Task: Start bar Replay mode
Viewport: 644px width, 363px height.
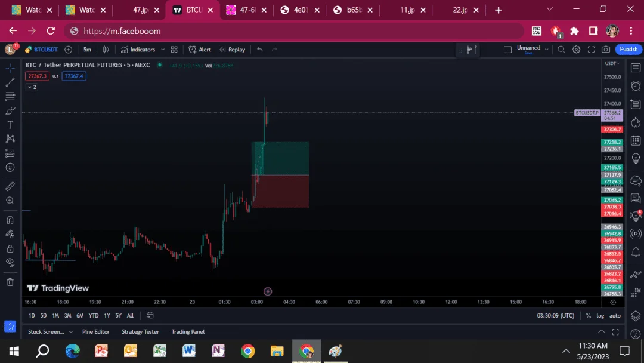Action: [232, 50]
